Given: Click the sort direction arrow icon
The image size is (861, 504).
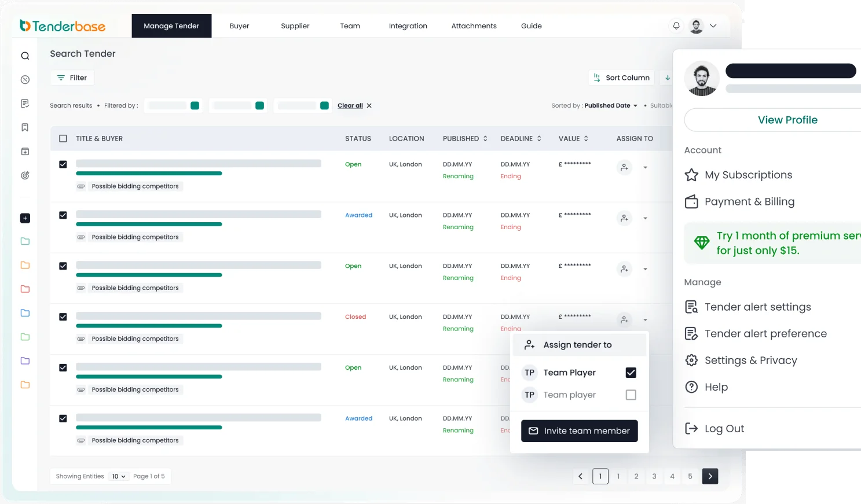Looking at the screenshot, I should pyautogui.click(x=668, y=78).
